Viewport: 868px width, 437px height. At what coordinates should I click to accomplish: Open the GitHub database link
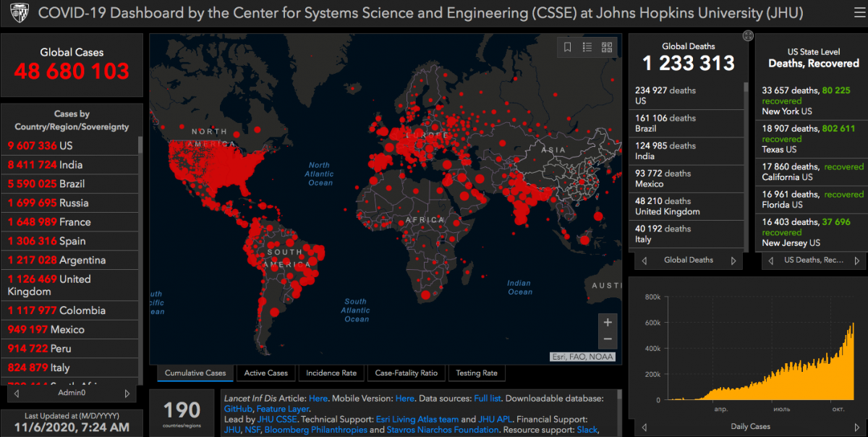pyautogui.click(x=238, y=409)
